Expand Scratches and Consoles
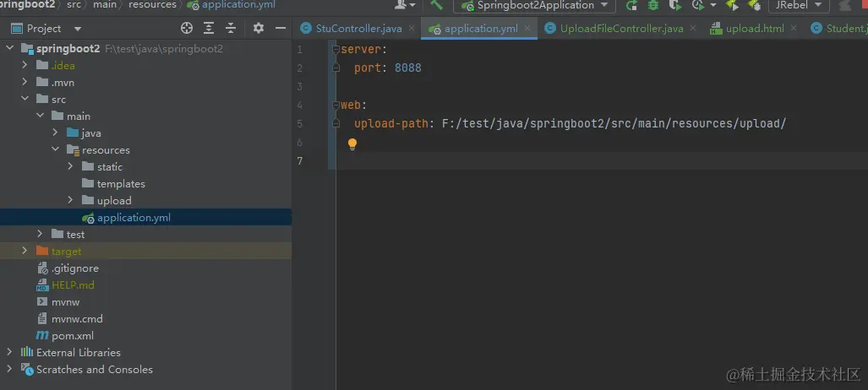Screen dimensions: 868x390 (x=9, y=370)
